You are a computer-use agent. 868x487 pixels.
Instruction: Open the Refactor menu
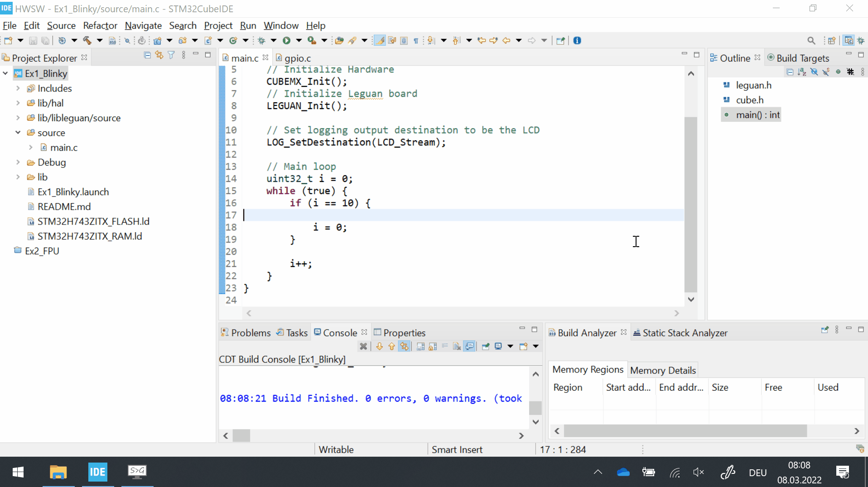pyautogui.click(x=100, y=25)
